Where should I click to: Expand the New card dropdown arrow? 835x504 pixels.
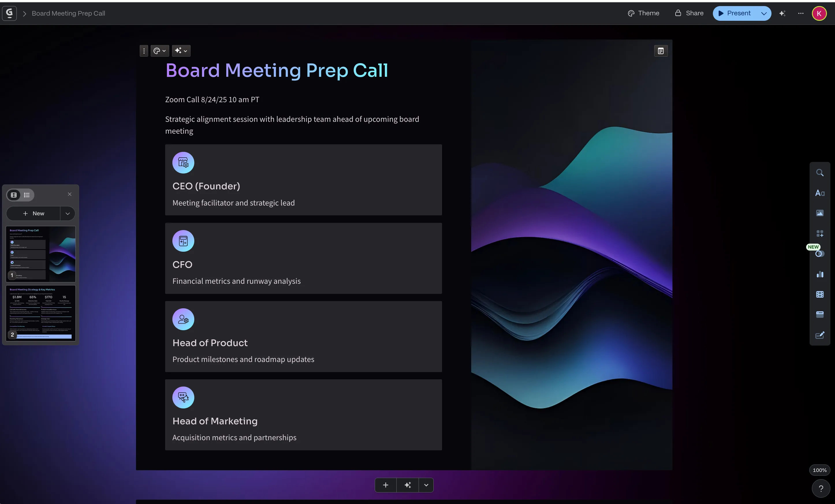point(68,213)
